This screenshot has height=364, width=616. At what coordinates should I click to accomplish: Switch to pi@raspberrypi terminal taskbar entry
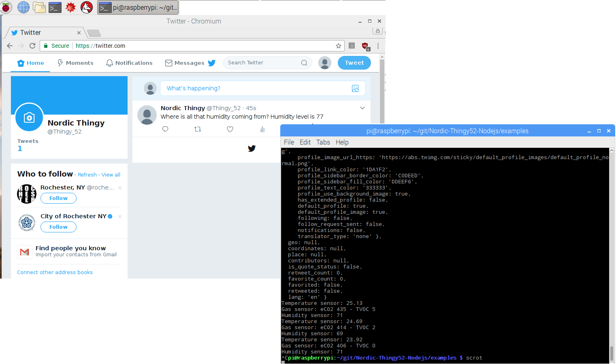tap(138, 7)
